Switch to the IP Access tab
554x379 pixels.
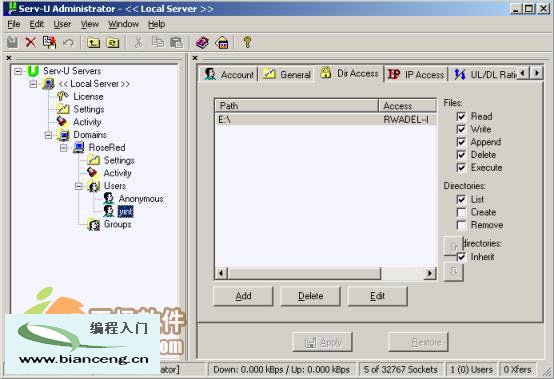(x=416, y=74)
